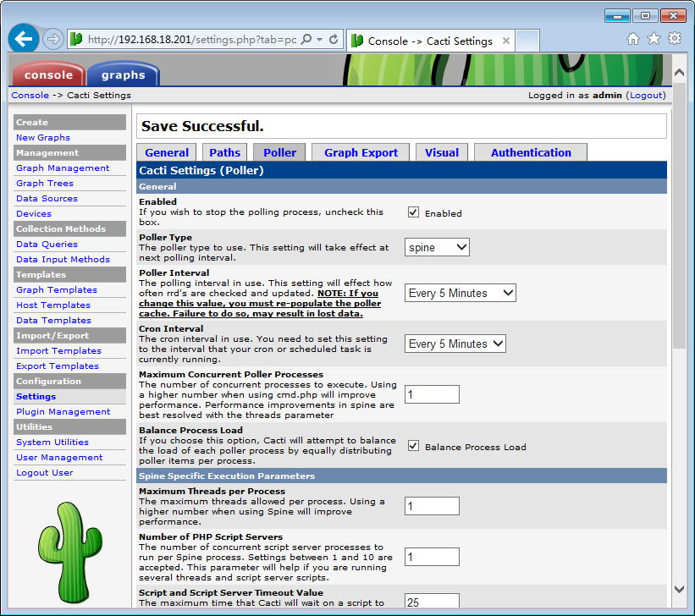Open the Paths settings tab
This screenshot has height=616, width=695.
pos(224,152)
